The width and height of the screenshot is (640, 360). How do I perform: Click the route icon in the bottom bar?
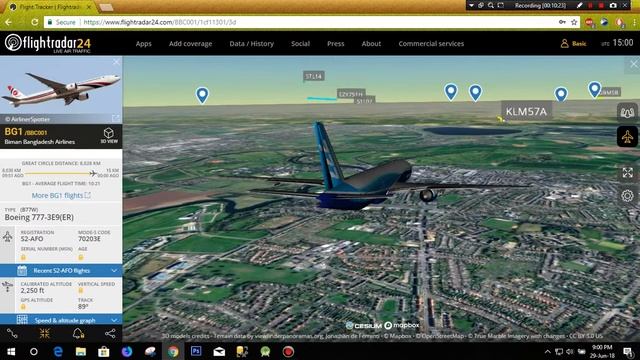coord(12,334)
